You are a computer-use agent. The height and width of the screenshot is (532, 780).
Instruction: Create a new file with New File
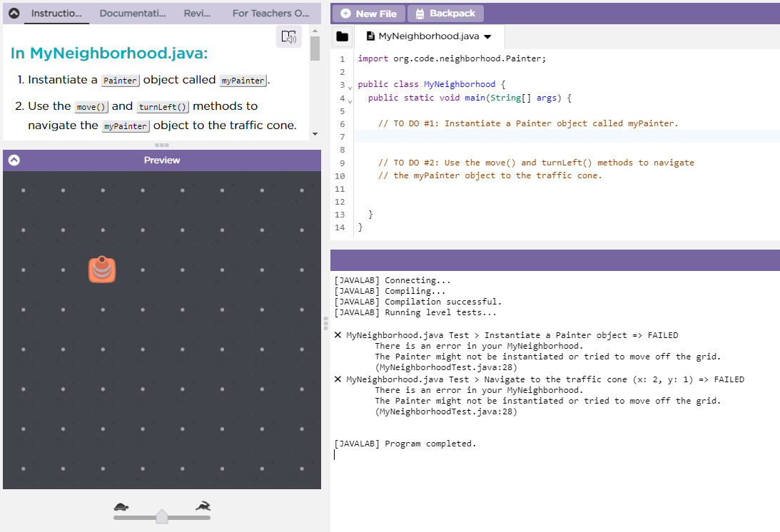tap(368, 14)
